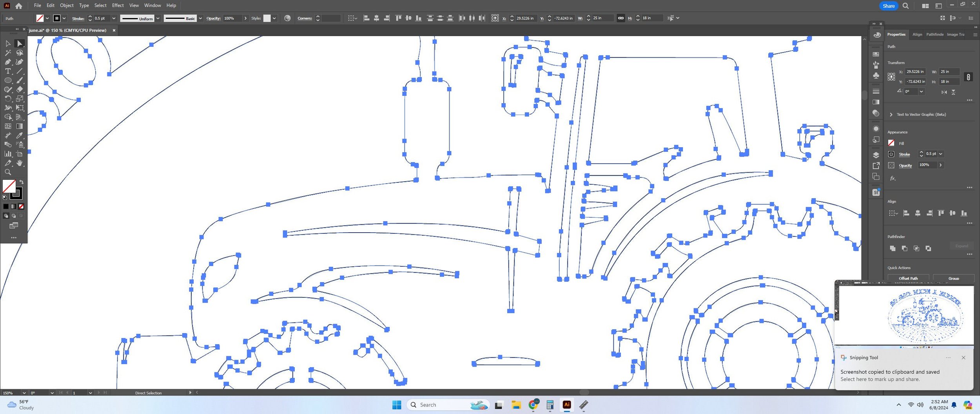
Task: Click the underlined Stroke link in Appearance
Action: coord(904,154)
